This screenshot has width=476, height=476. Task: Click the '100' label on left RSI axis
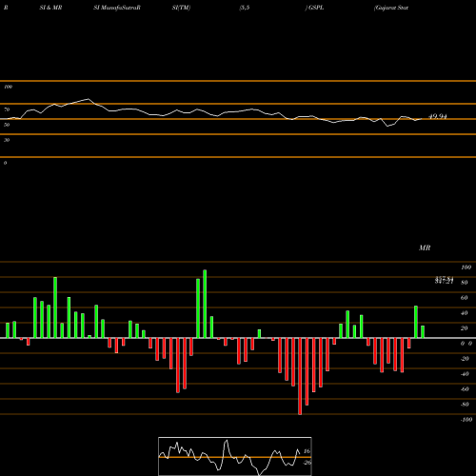[x=8, y=87]
